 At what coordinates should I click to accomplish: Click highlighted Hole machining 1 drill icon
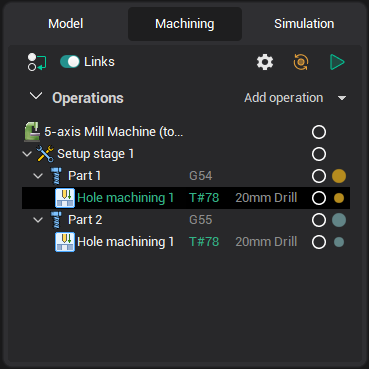tap(65, 198)
